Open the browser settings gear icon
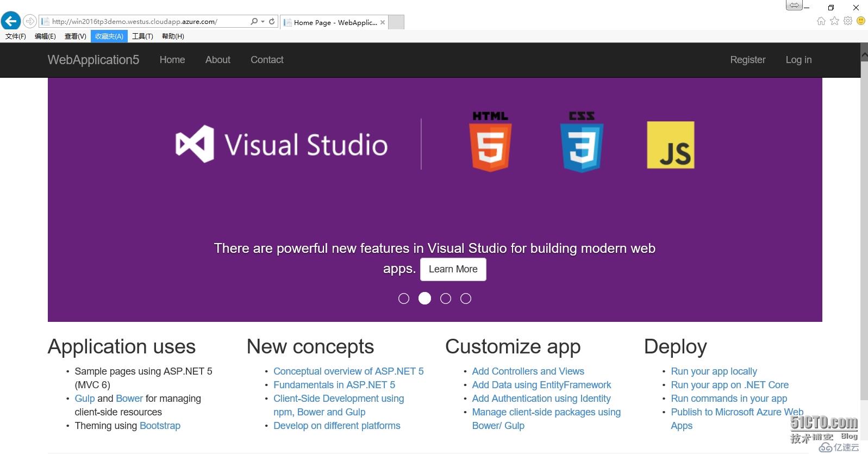The width and height of the screenshot is (868, 454). point(848,21)
